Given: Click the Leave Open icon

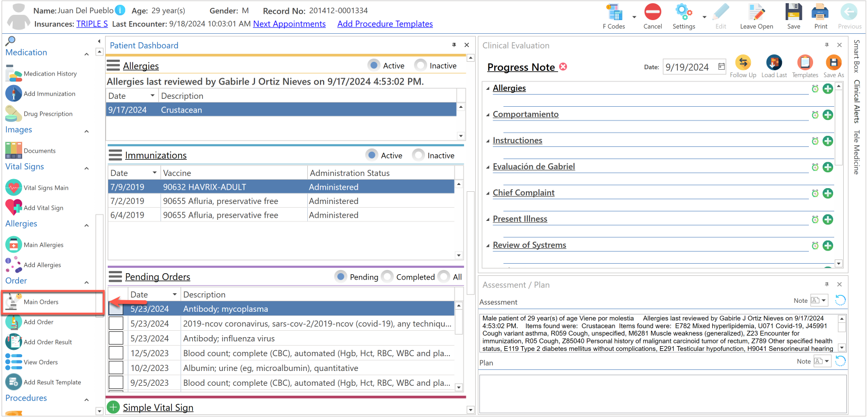Looking at the screenshot, I should (756, 12).
